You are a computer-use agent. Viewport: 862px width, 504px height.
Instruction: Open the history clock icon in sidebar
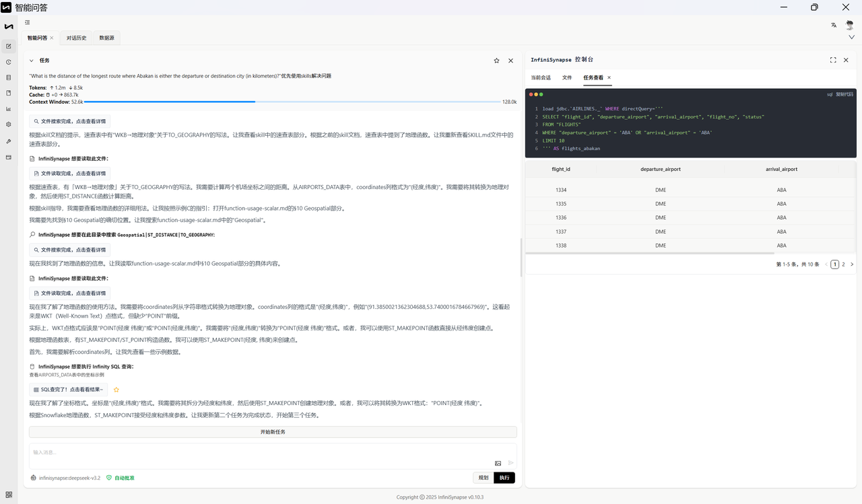8,62
